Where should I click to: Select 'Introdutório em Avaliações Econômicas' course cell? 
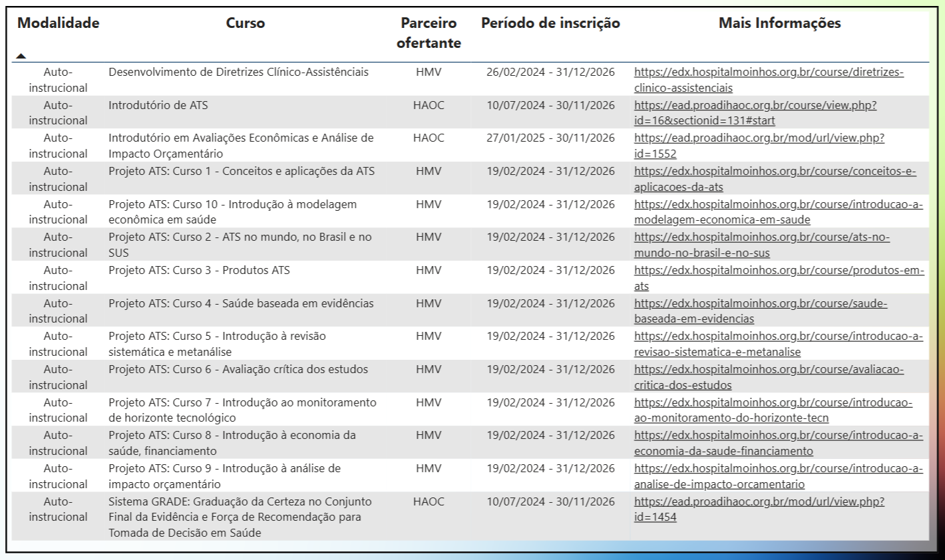pyautogui.click(x=241, y=146)
